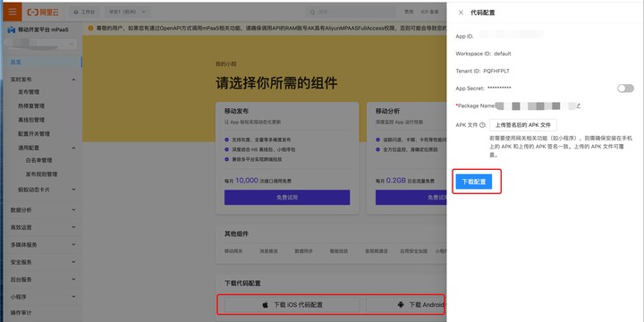Click the 其他组件 section heading
644x322 pixels.
[x=236, y=234]
